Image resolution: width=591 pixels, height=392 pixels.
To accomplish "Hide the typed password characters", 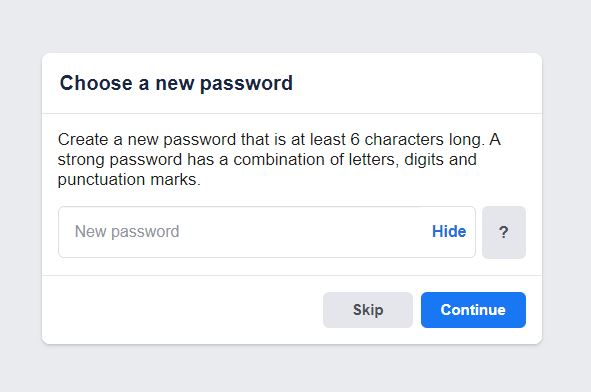I will pos(449,231).
